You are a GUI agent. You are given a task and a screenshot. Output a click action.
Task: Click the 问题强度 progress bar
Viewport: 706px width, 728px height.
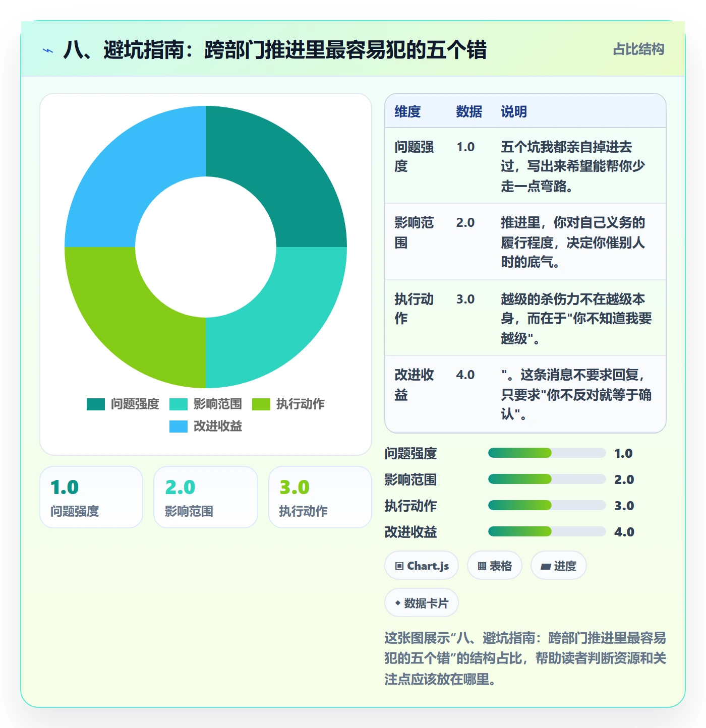coord(547,453)
